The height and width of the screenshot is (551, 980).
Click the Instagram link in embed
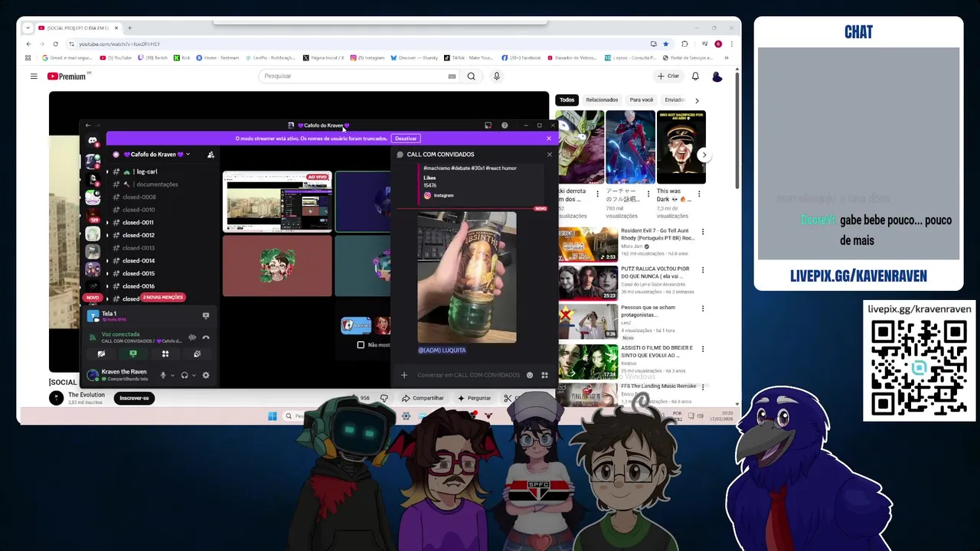coord(443,196)
